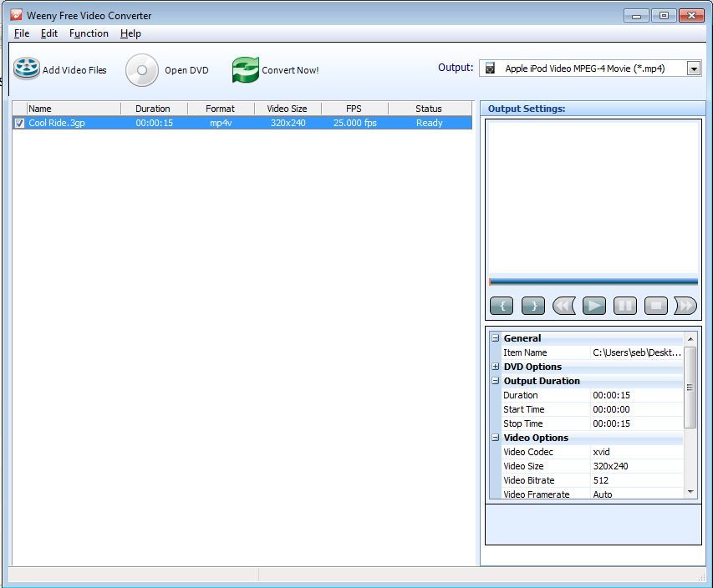
Task: Click the rewind preview control
Action: (563, 306)
